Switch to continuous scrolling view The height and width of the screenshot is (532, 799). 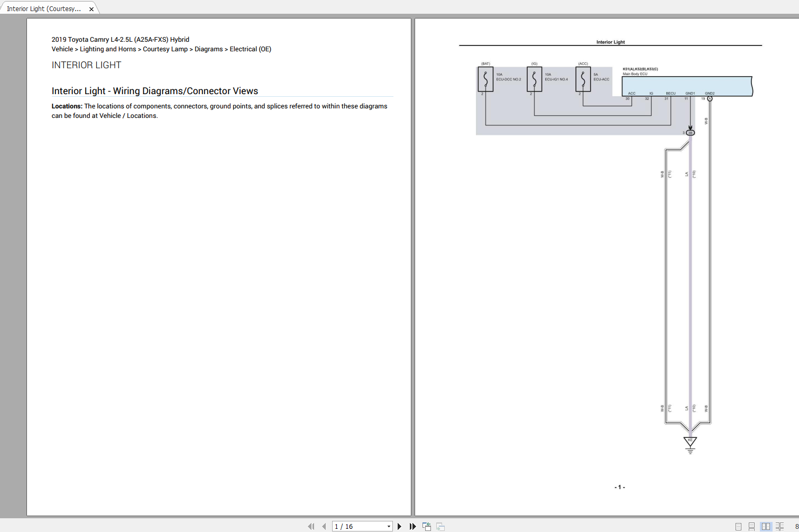click(753, 526)
